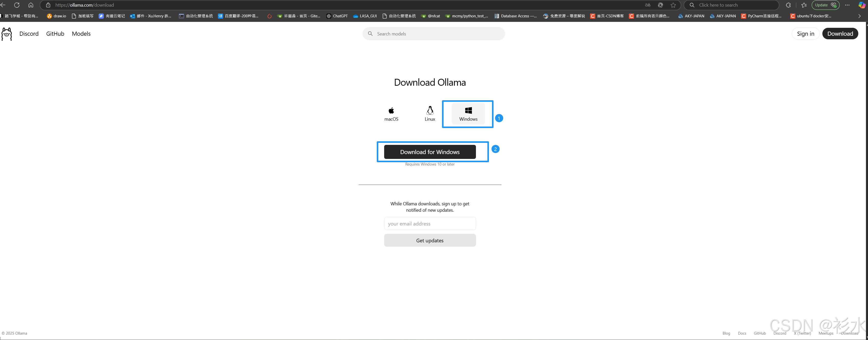This screenshot has width=868, height=340.
Task: View site info via the lock icon
Action: (48, 5)
